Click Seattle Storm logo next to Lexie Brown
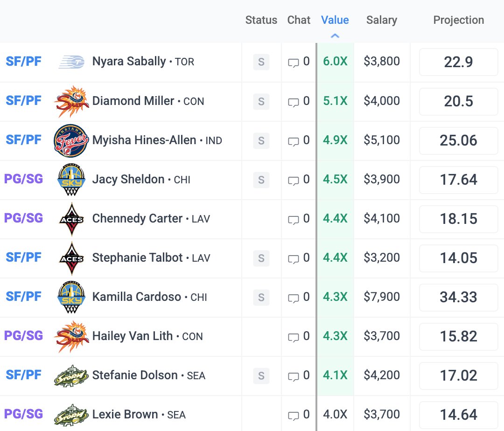This screenshot has width=504, height=431. (x=71, y=415)
